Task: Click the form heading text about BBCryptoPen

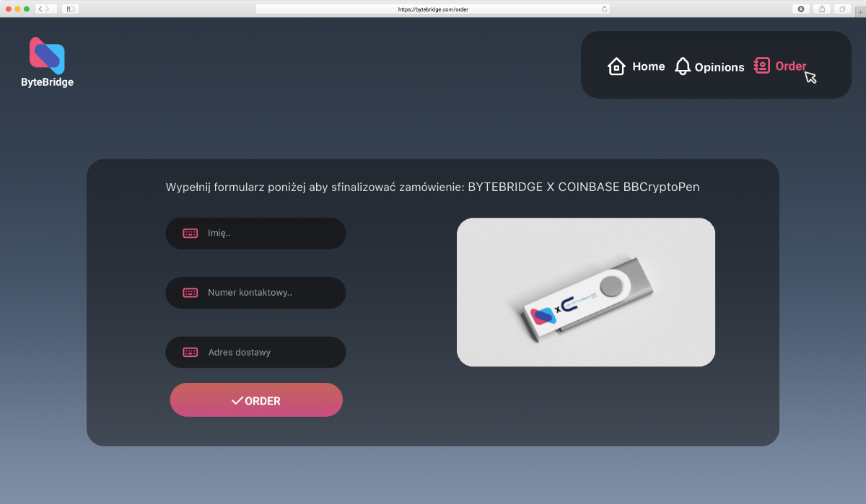Action: [432, 187]
